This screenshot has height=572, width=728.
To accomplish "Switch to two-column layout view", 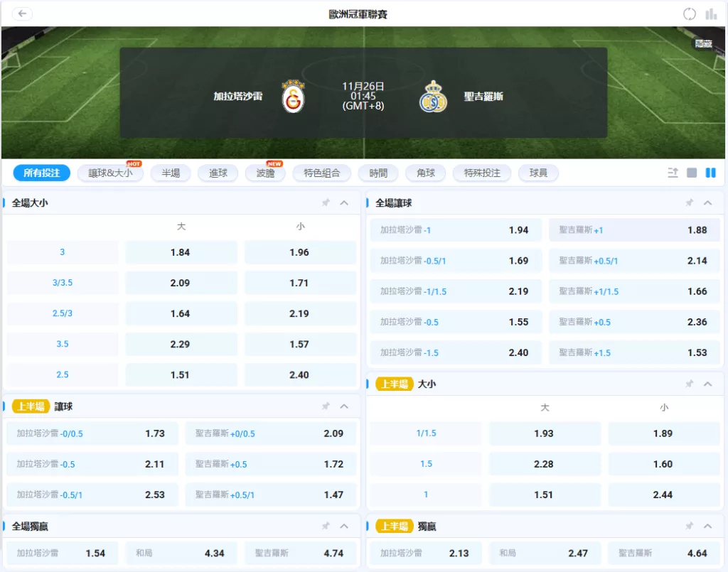I will coord(710,173).
